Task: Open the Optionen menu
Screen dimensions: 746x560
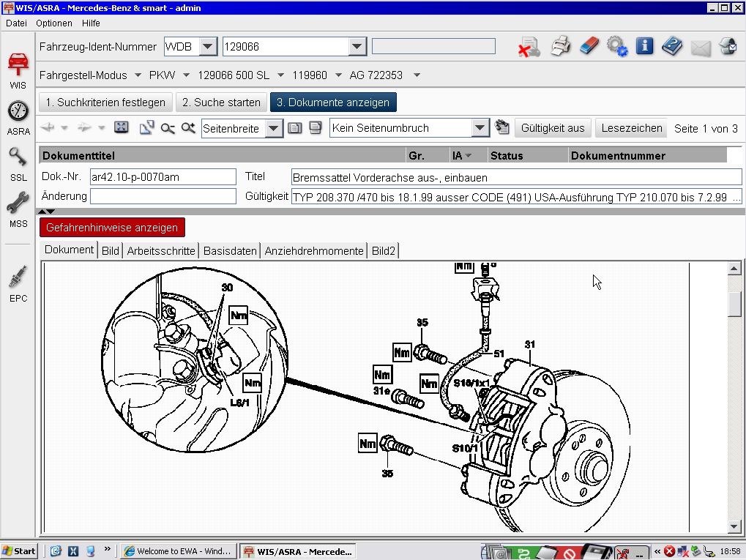Action: (x=54, y=23)
